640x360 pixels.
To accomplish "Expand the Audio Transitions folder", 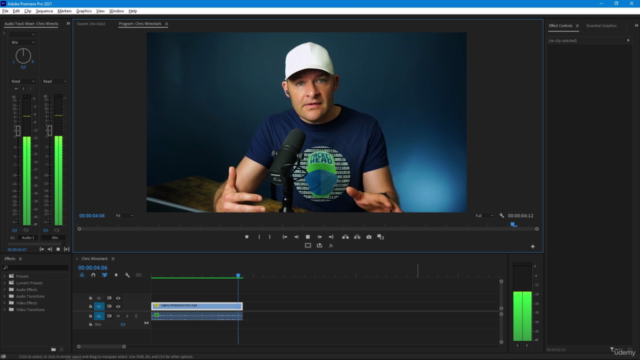I will point(5,296).
